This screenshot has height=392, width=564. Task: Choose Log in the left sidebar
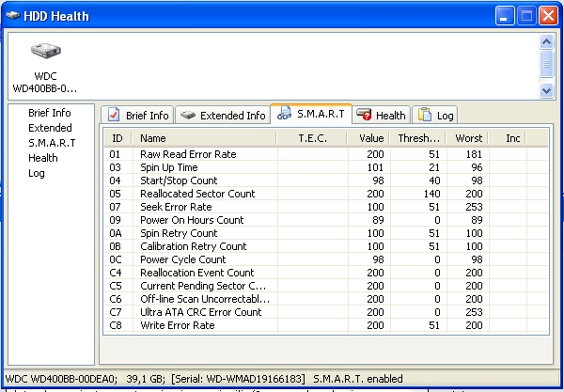tap(37, 173)
